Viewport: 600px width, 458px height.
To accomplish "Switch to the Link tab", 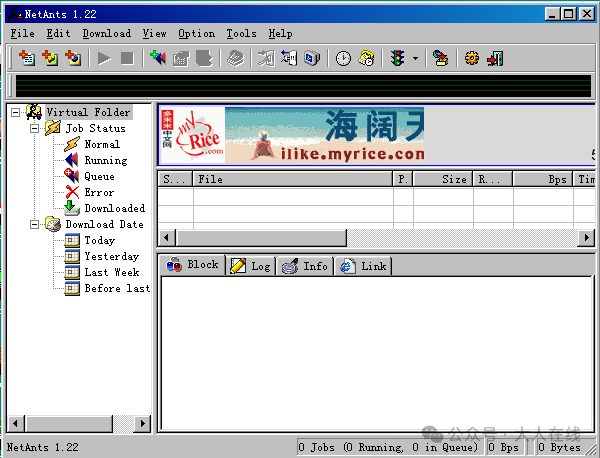I will click(x=363, y=266).
